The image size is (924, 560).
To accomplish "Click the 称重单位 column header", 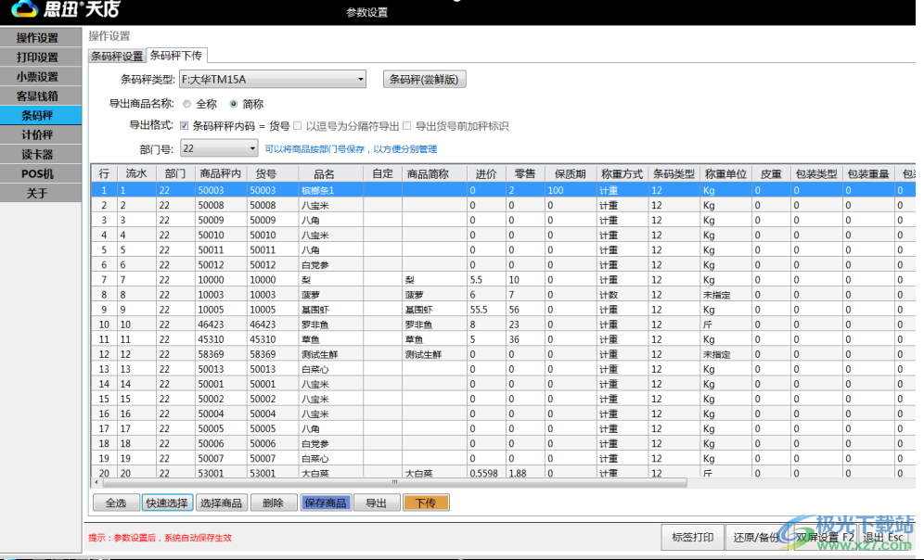I will coord(725,173).
